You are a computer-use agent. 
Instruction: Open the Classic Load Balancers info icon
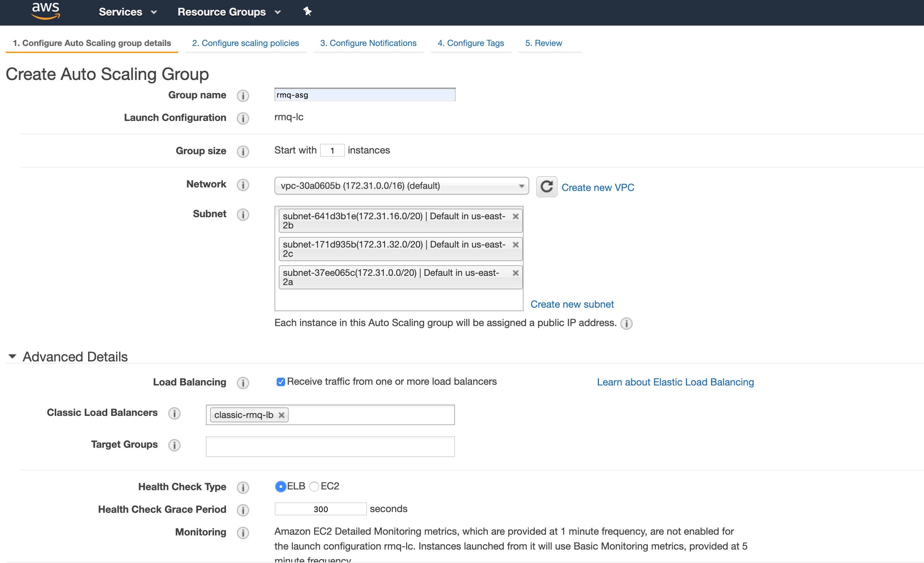click(174, 413)
